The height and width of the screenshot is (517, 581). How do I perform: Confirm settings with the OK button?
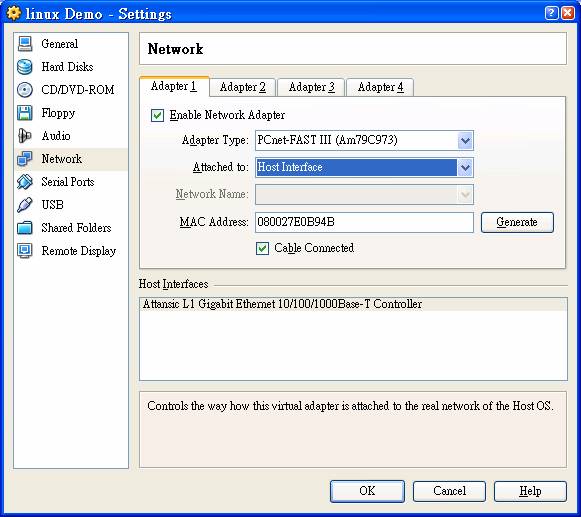pos(367,491)
